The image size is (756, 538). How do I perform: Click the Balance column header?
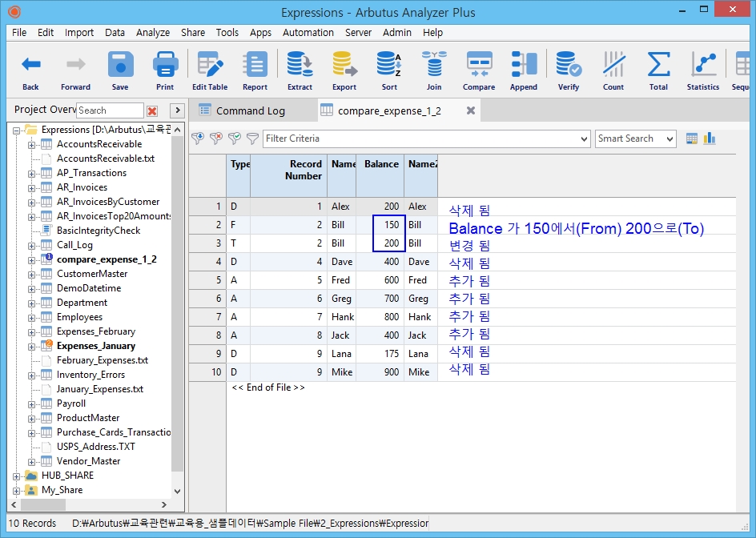coord(380,175)
